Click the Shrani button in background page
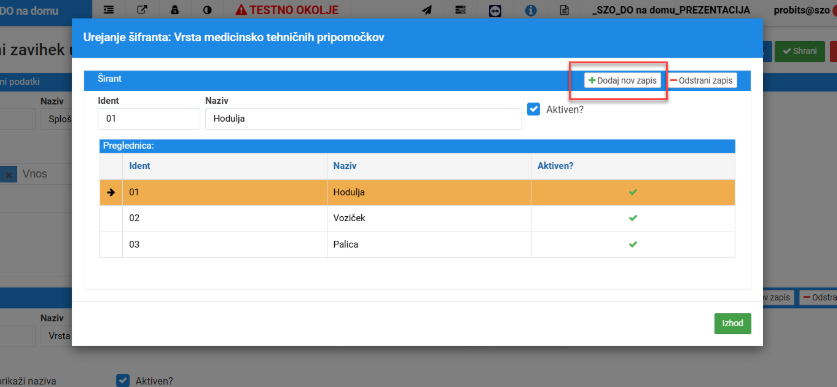Image resolution: width=837 pixels, height=387 pixels. [x=800, y=51]
